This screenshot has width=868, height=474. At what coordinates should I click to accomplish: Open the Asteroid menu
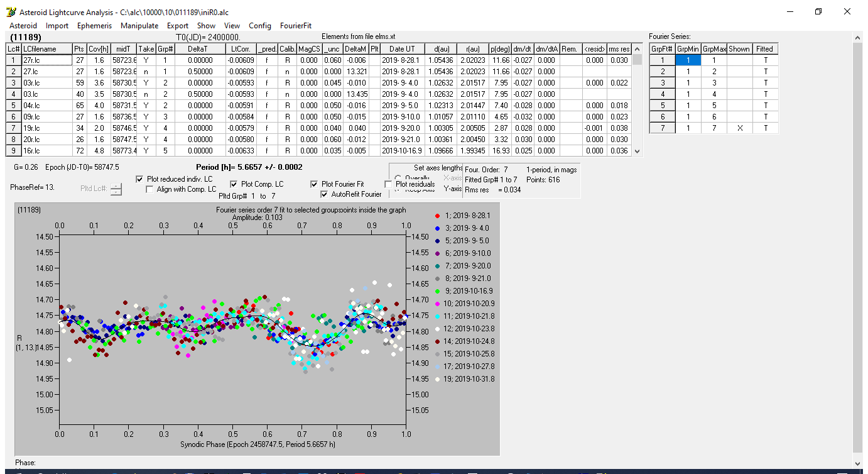click(x=23, y=26)
